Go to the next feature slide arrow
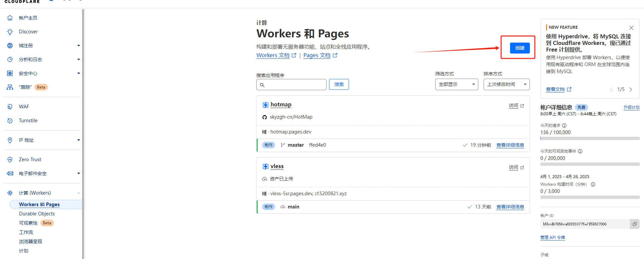 click(631, 90)
